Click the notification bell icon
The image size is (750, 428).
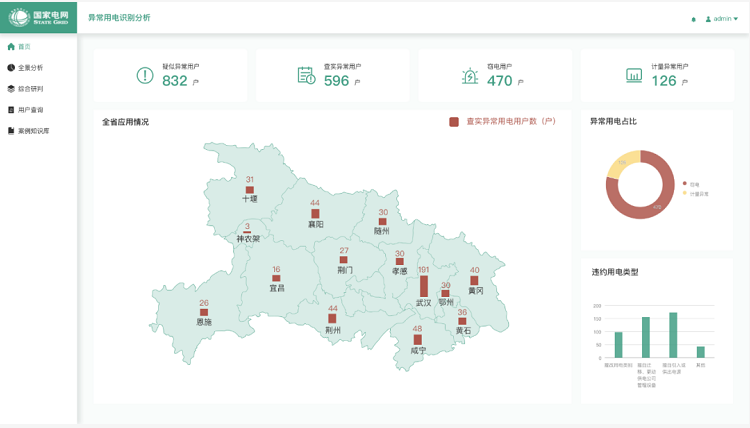694,19
